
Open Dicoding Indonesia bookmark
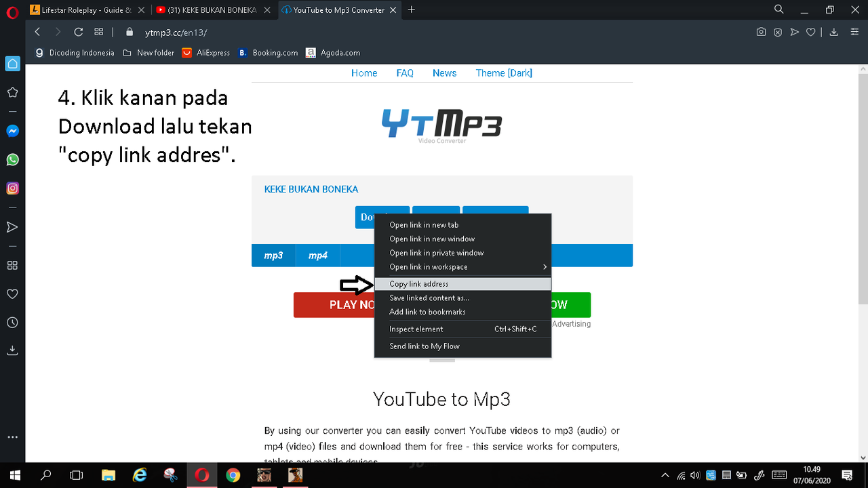(75, 53)
